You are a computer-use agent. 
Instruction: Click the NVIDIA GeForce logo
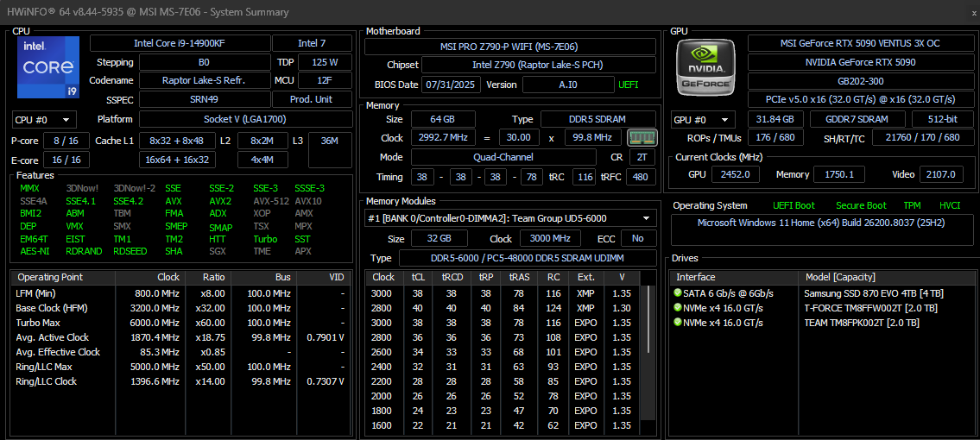(x=706, y=66)
